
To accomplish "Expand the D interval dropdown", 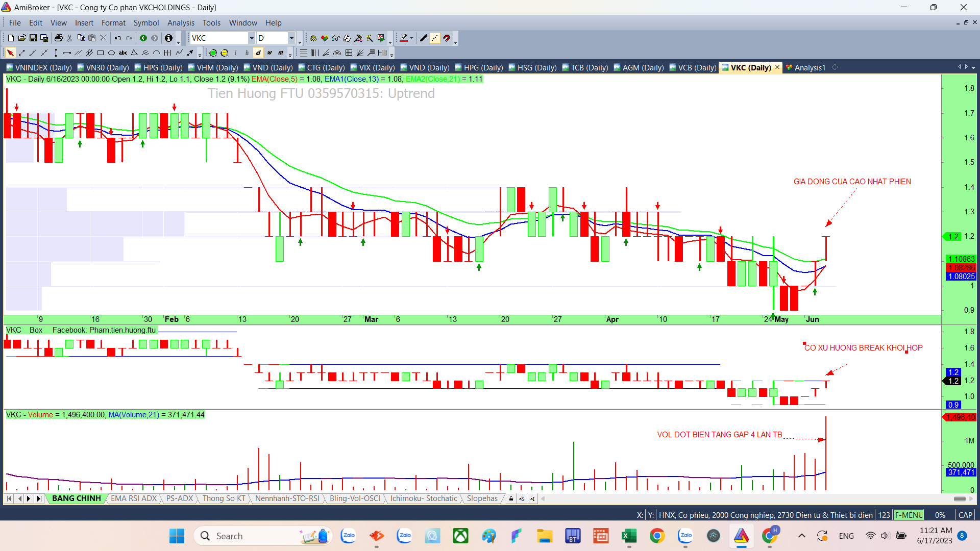I will (291, 38).
